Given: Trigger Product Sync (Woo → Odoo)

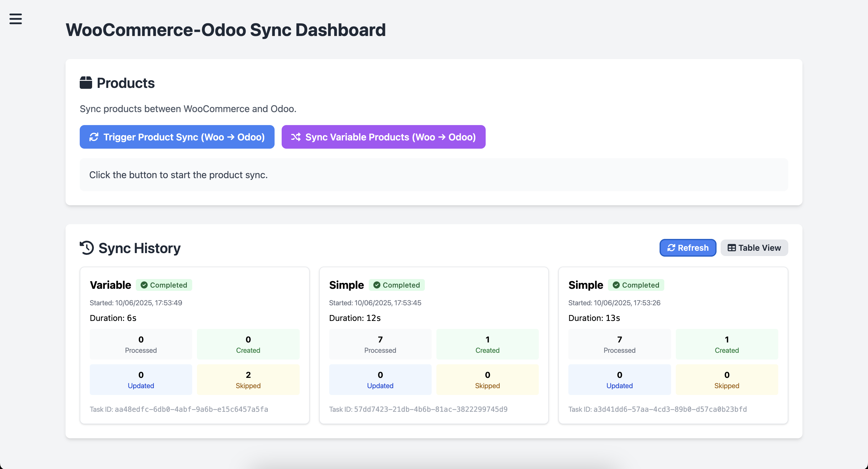Looking at the screenshot, I should (x=177, y=137).
